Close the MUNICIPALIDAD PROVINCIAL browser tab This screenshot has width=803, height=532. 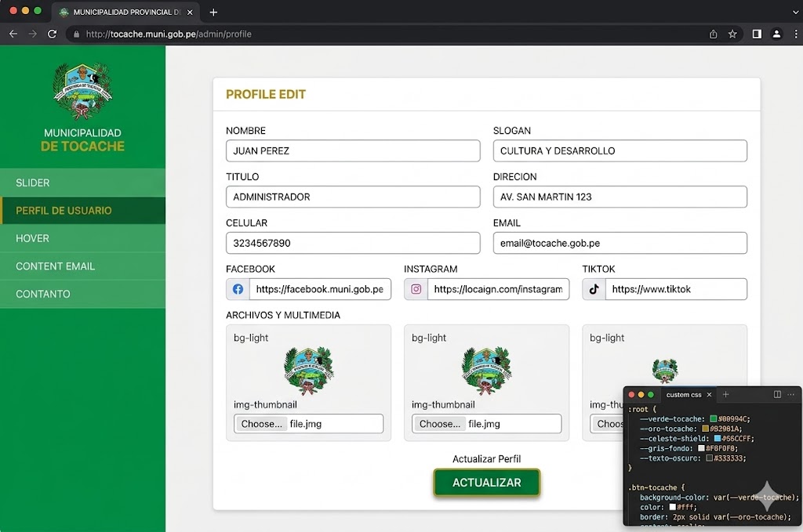(x=190, y=12)
